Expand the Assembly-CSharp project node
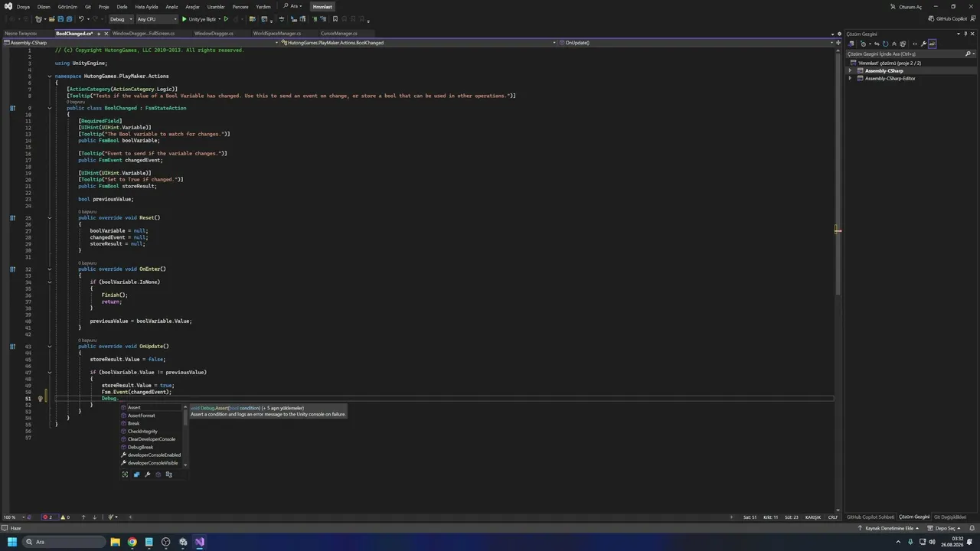Image resolution: width=980 pixels, height=551 pixels. click(x=850, y=70)
